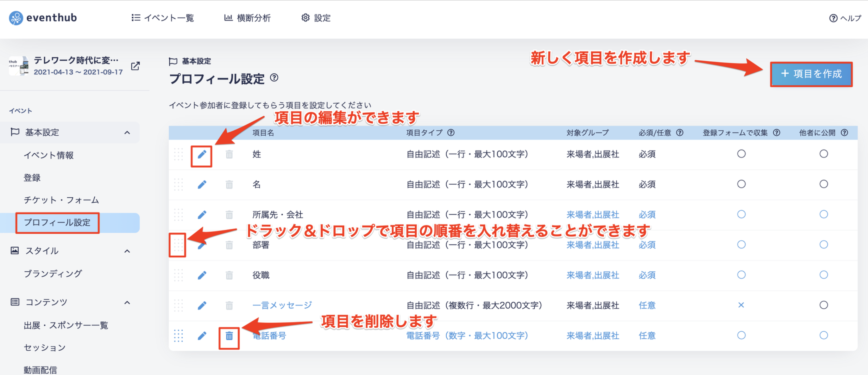Click help icon beside プロフィール設定 title
This screenshot has width=868, height=375.
point(274,78)
